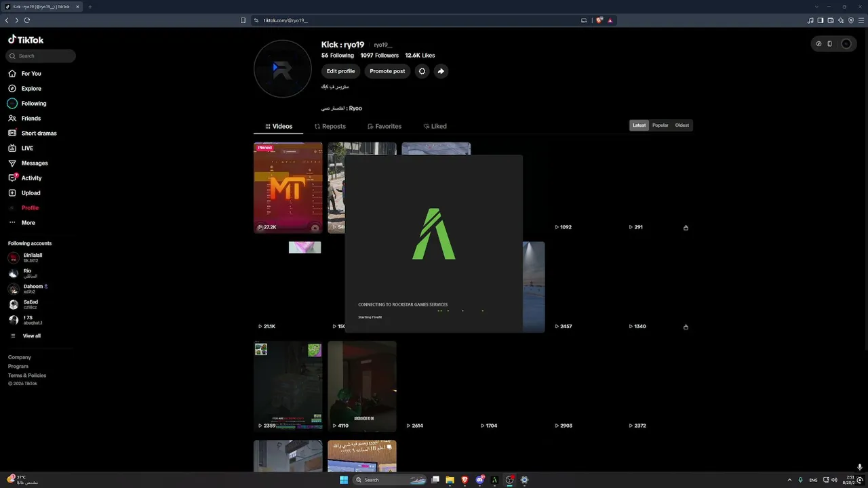The width and height of the screenshot is (868, 488).
Task: Open the TikTok home logo
Action: 26,40
